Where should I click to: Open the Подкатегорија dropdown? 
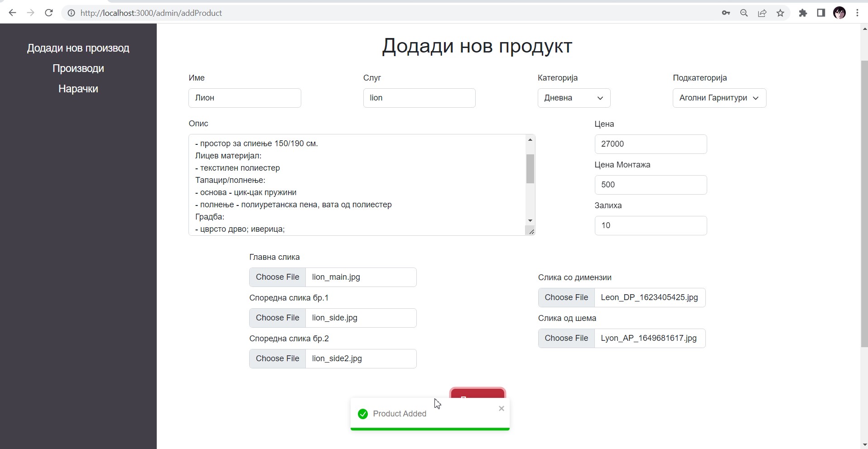(x=719, y=98)
